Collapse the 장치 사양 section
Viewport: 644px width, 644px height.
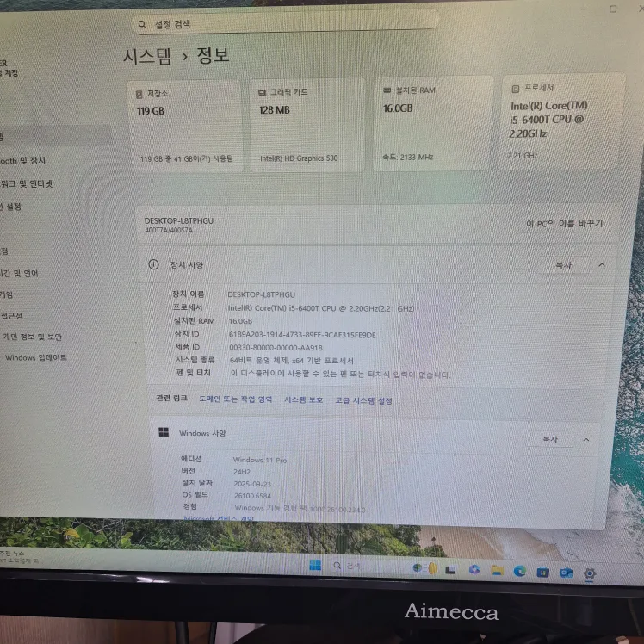(602, 265)
